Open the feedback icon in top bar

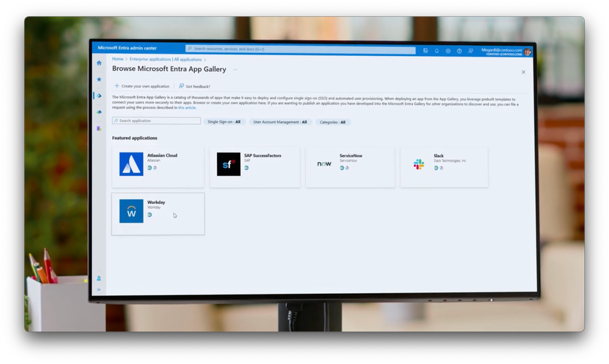point(471,51)
